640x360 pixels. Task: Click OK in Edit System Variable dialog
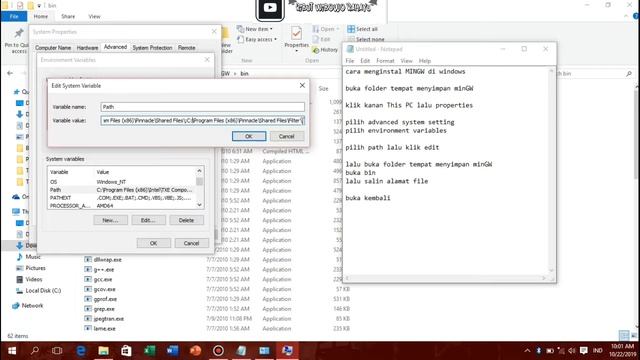(x=249, y=136)
